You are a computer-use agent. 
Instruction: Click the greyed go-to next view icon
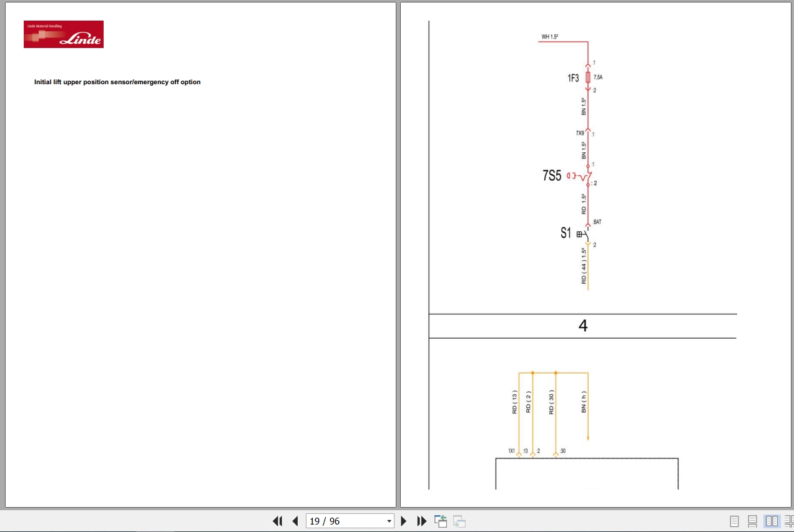pos(459,521)
